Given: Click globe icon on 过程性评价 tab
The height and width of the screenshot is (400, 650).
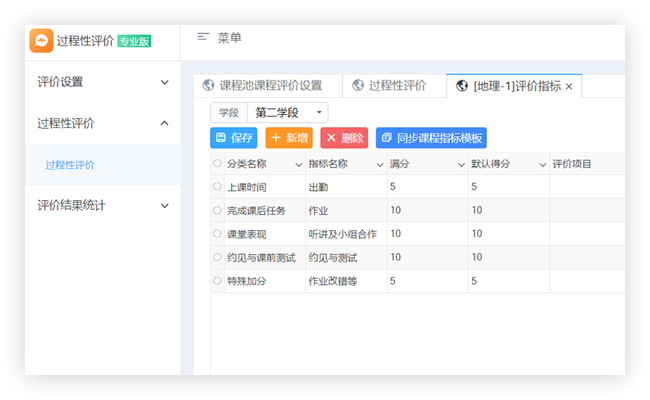Looking at the screenshot, I should [358, 86].
